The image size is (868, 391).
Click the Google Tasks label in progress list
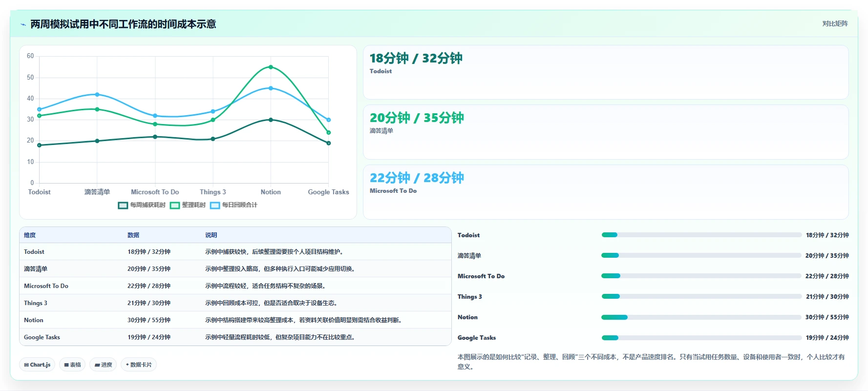pos(477,338)
